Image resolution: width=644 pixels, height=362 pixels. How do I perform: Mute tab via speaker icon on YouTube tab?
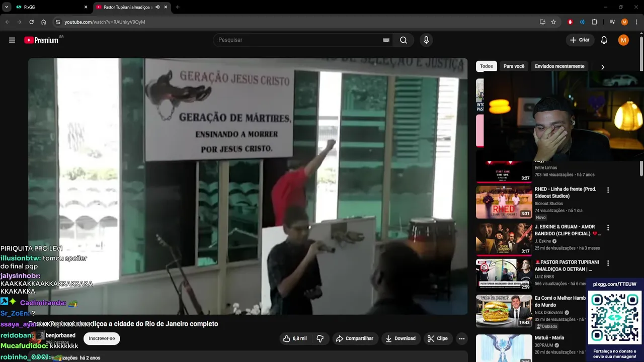point(158,7)
